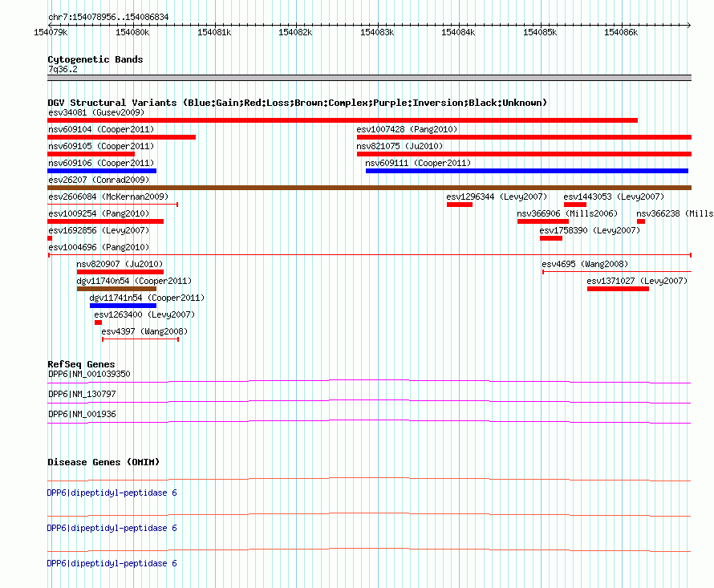
Task: Select red bar under esv1296344
Action: [460, 205]
